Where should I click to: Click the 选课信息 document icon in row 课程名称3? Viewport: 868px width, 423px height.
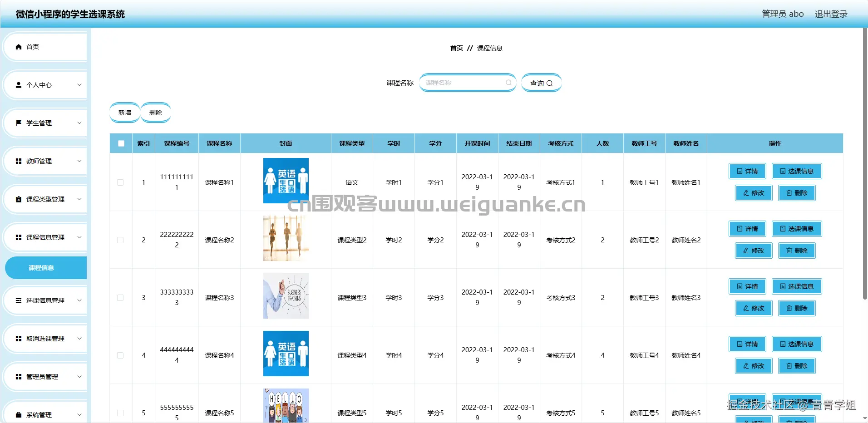[x=783, y=286]
